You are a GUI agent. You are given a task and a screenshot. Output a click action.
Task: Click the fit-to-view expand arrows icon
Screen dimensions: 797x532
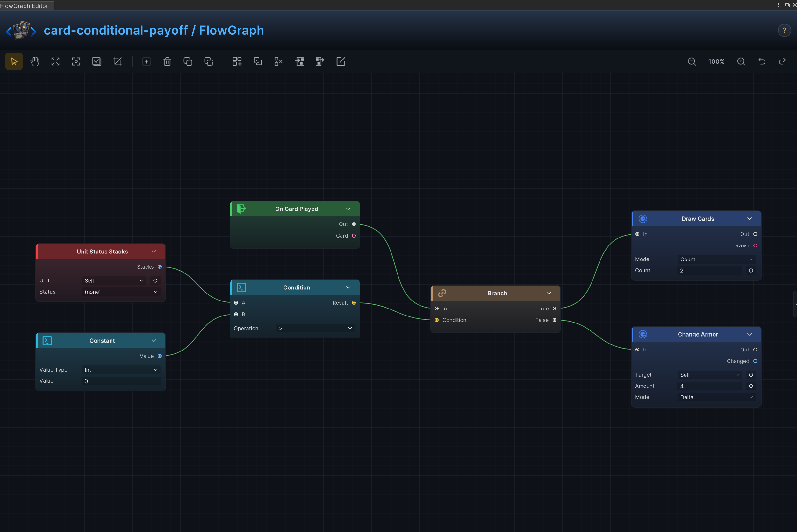[55, 61]
